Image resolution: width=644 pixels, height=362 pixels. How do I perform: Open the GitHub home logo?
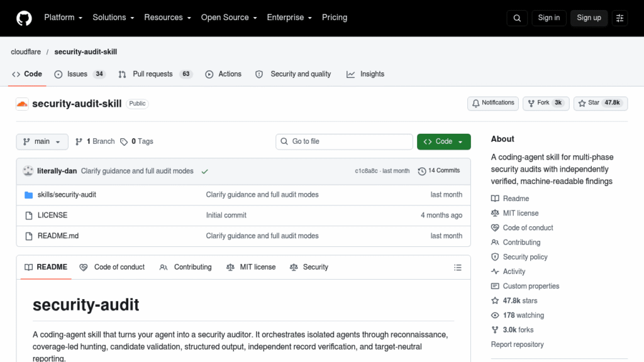pos(24,18)
